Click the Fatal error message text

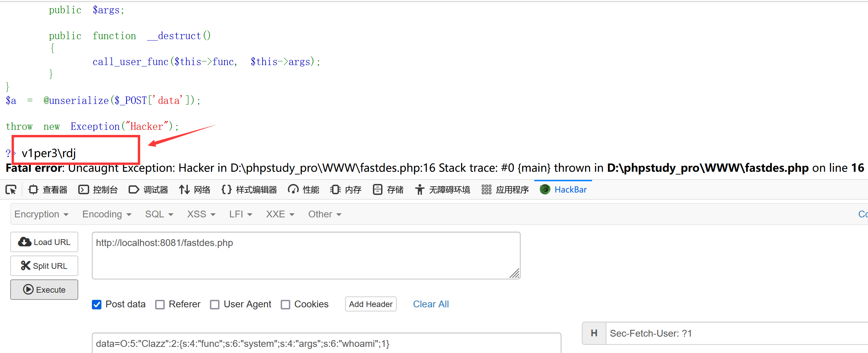tap(435, 168)
